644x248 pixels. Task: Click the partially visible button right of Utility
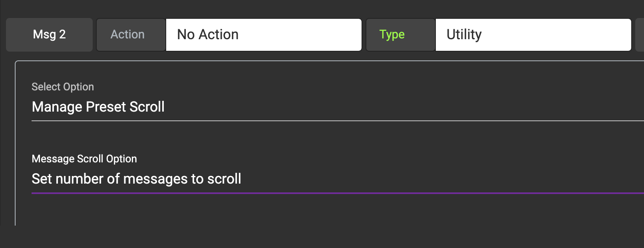[x=640, y=35]
